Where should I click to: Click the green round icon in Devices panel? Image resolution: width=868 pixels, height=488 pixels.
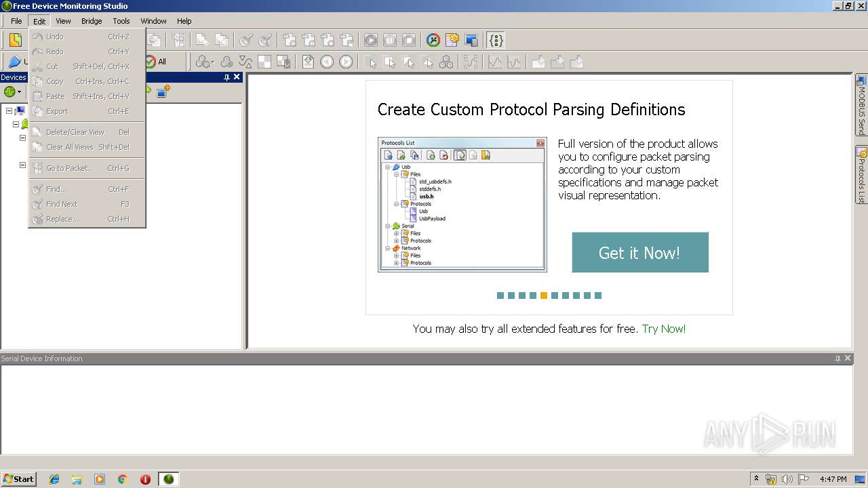coord(9,91)
